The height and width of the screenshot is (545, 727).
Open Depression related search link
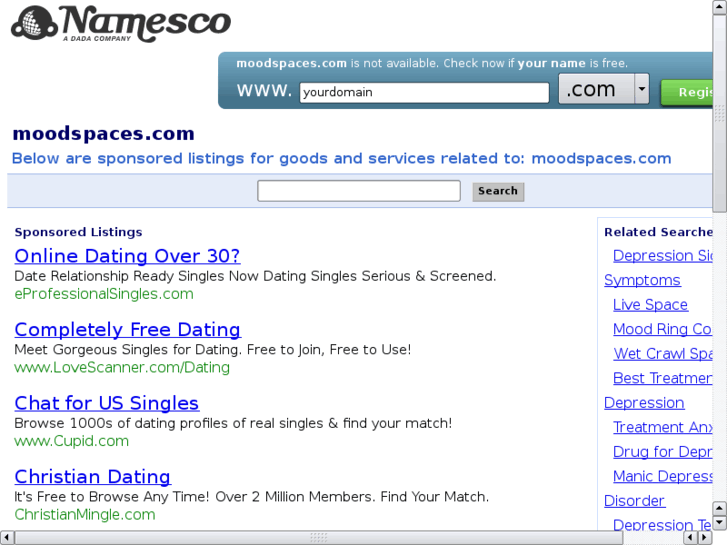pyautogui.click(x=644, y=403)
